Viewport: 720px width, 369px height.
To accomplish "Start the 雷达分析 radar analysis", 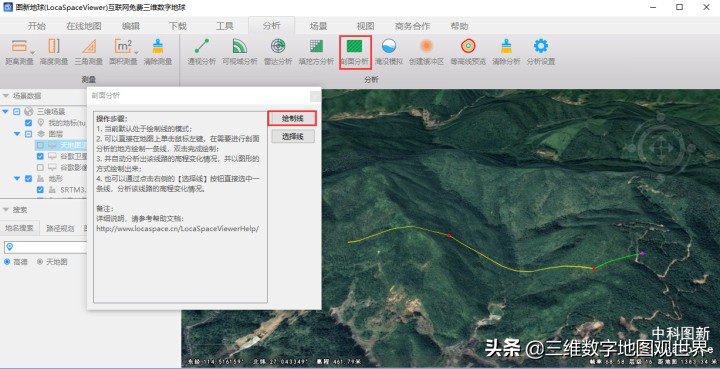I will pyautogui.click(x=278, y=51).
